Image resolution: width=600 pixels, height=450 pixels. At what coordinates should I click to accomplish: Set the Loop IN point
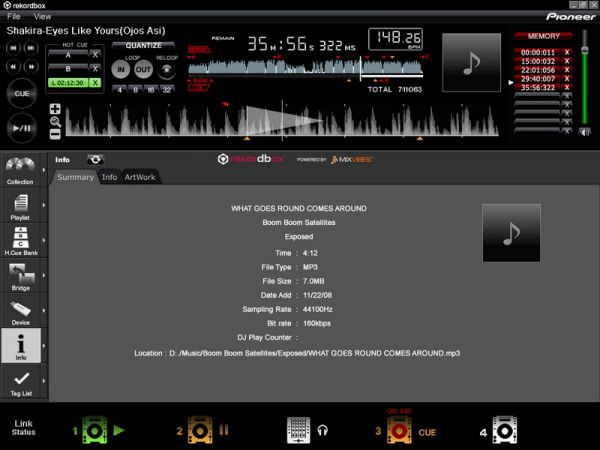pos(121,70)
